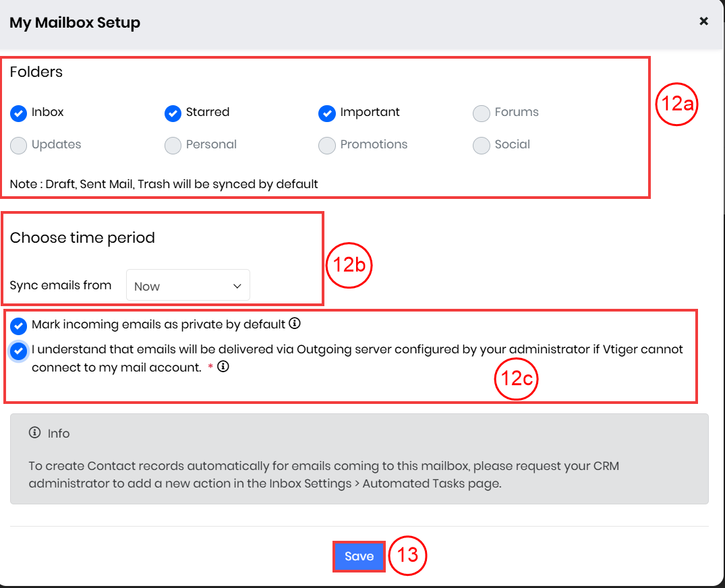
Task: Enable the Updates folder checkbox
Action: click(x=19, y=146)
